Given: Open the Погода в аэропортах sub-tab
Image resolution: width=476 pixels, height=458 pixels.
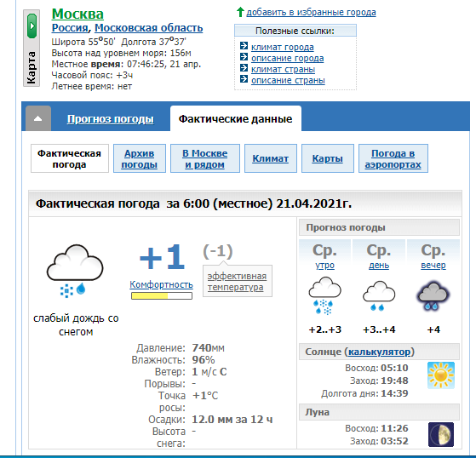Looking at the screenshot, I should coord(393,158).
